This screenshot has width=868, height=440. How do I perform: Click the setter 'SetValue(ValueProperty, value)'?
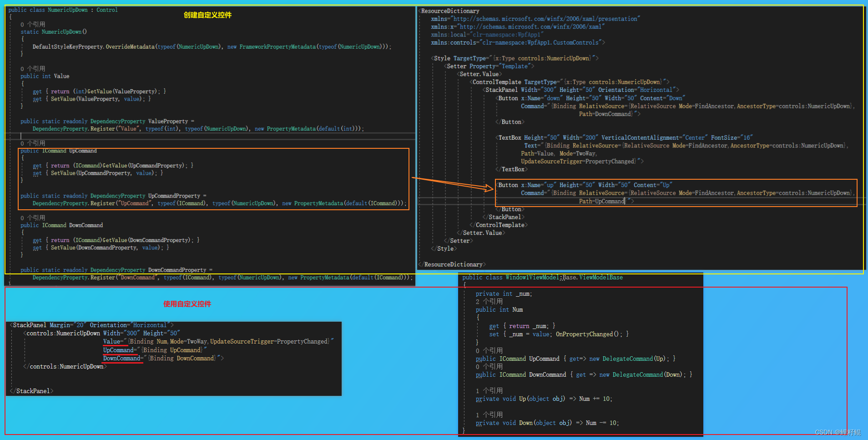(x=92, y=99)
